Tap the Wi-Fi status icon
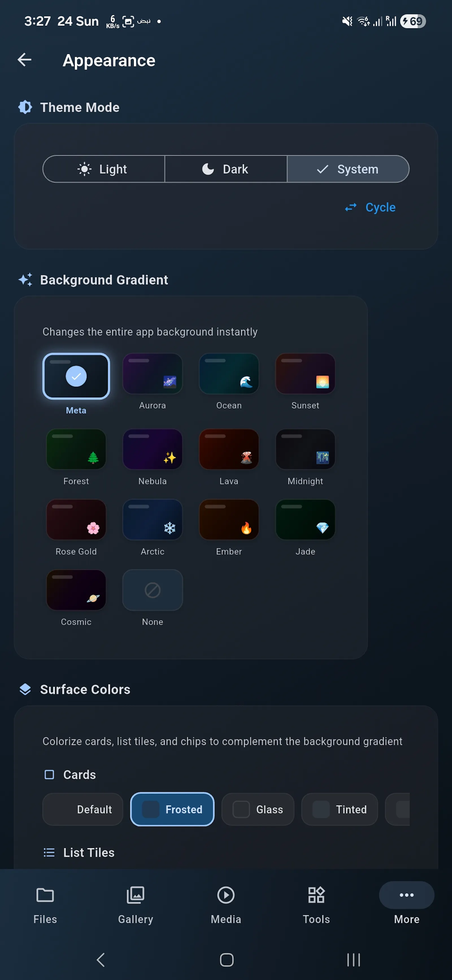452x980 pixels. click(363, 21)
